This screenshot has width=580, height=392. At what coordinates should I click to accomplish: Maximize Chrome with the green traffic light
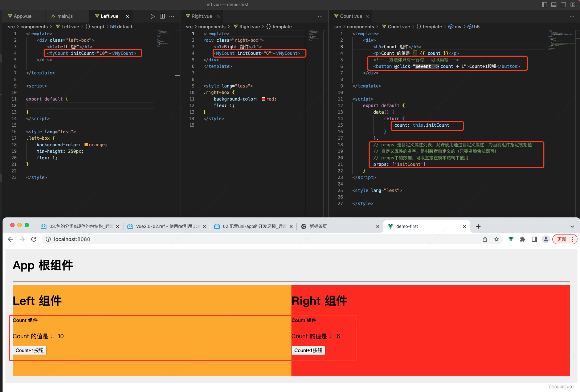[27, 225]
